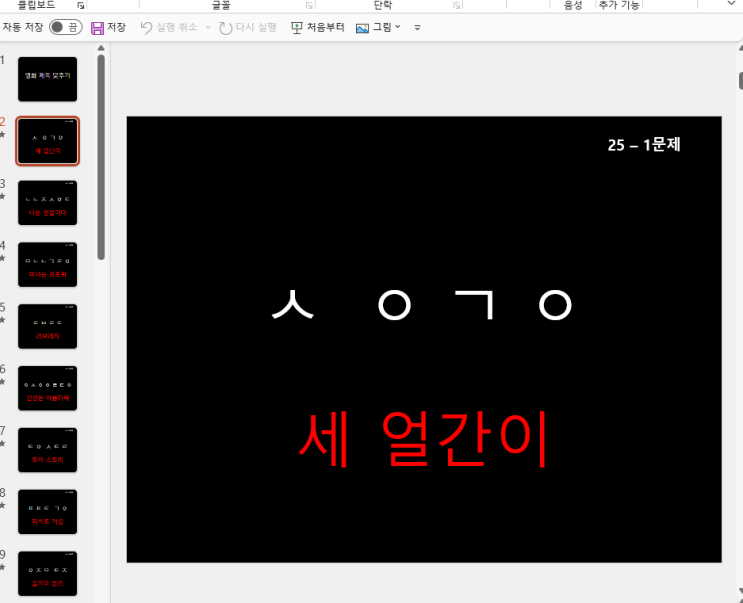Click the animation star beside slide 8
The image size is (743, 603).
pos(2,505)
